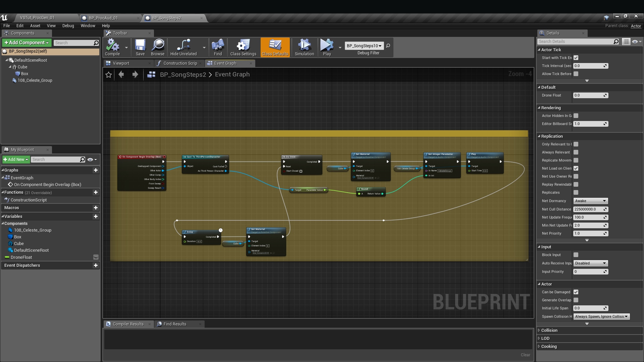This screenshot has height=362, width=644.
Task: Enable the Replicates checkbox
Action: pyautogui.click(x=576, y=192)
